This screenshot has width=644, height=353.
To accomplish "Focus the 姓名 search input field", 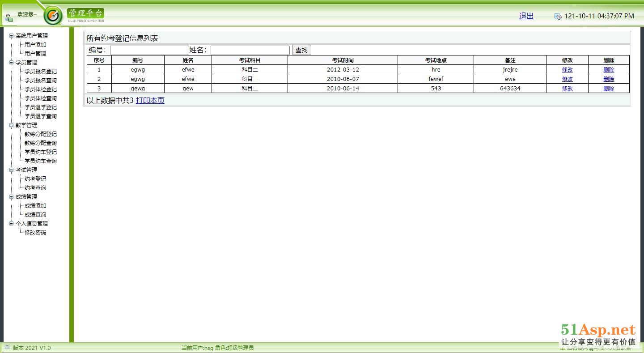I will click(x=250, y=50).
